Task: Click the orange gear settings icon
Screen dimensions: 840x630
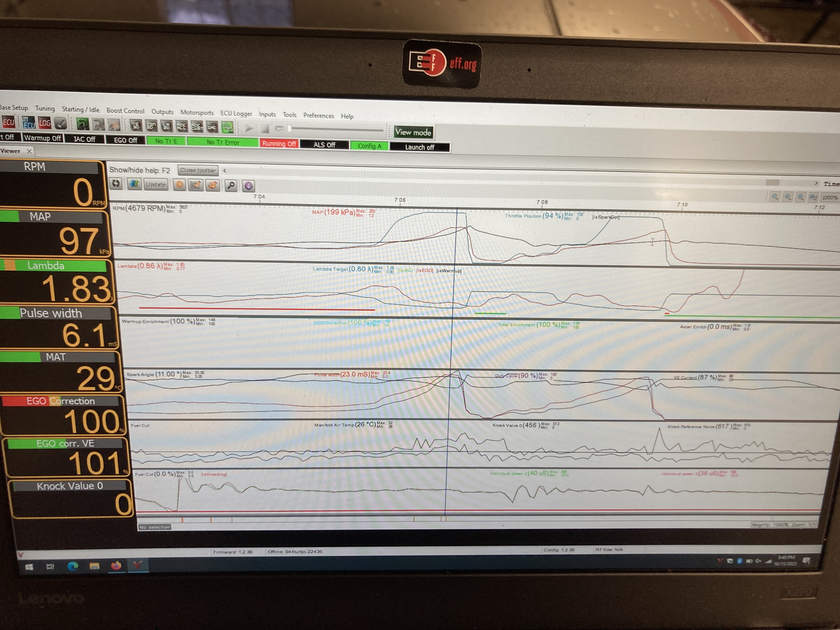Action: click(x=179, y=185)
